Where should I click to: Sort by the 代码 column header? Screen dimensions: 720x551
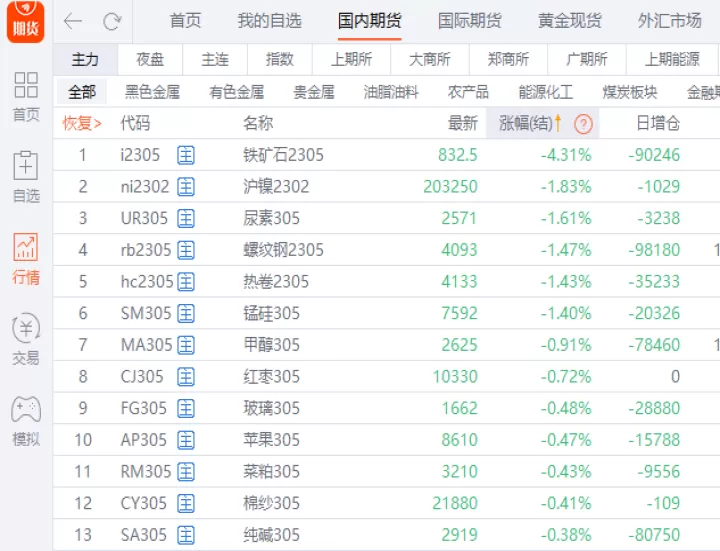(x=135, y=124)
